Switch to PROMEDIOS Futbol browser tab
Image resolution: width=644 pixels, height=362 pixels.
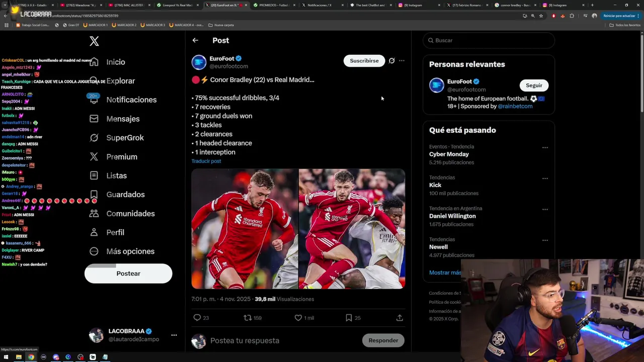point(274,5)
